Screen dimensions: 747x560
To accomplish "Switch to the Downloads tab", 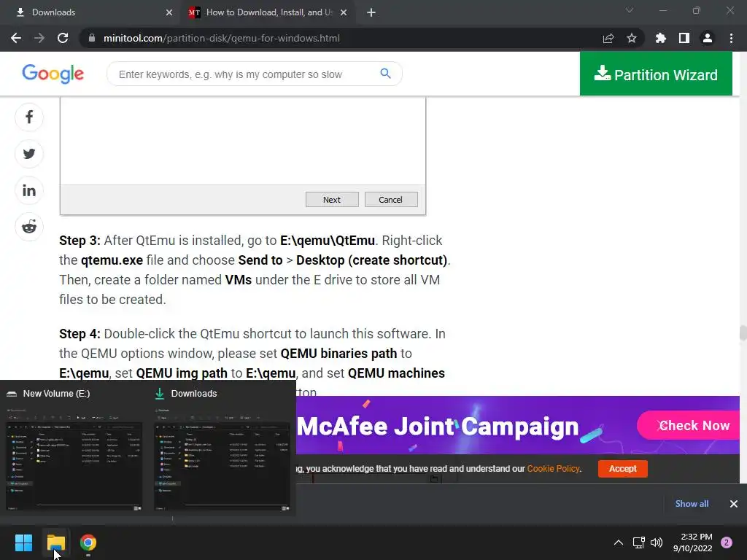I will point(90,12).
